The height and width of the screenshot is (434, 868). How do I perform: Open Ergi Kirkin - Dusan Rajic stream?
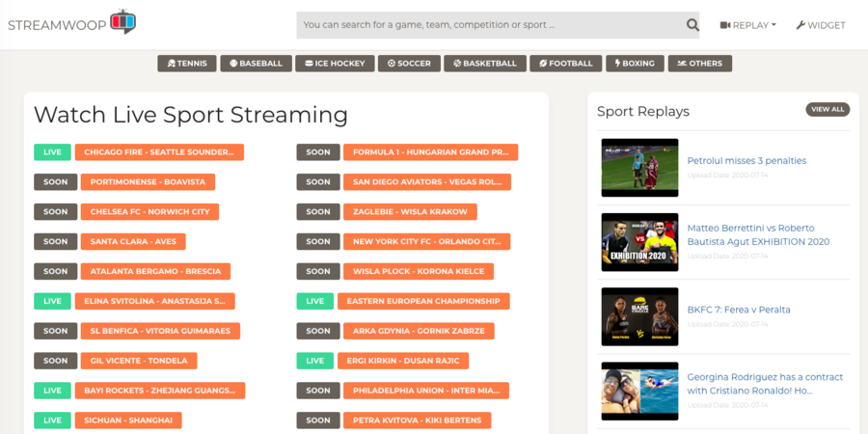pyautogui.click(x=403, y=361)
